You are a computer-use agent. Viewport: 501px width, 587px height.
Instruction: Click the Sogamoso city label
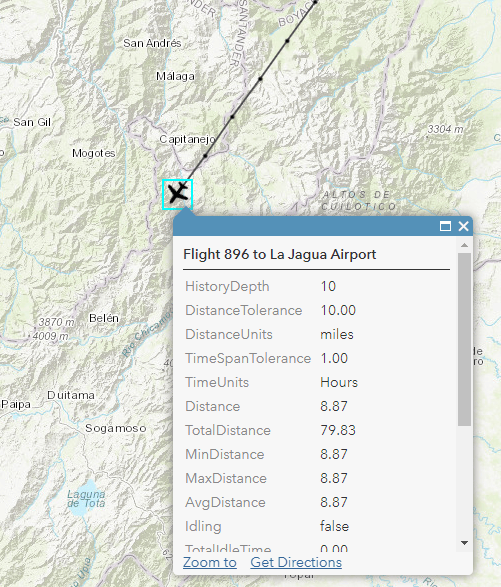116,428
